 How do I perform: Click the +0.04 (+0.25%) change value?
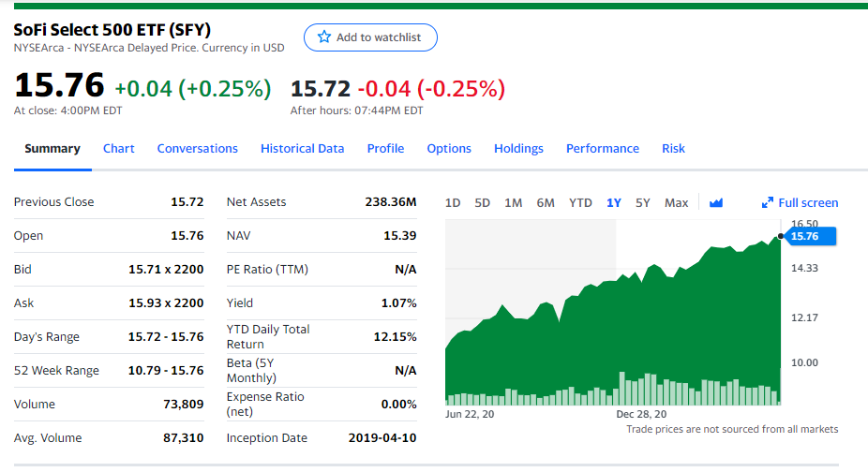click(193, 89)
